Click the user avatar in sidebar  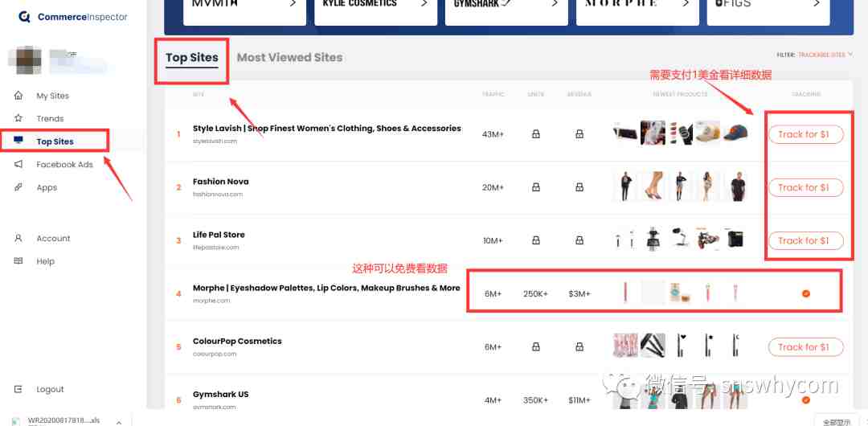pos(27,62)
